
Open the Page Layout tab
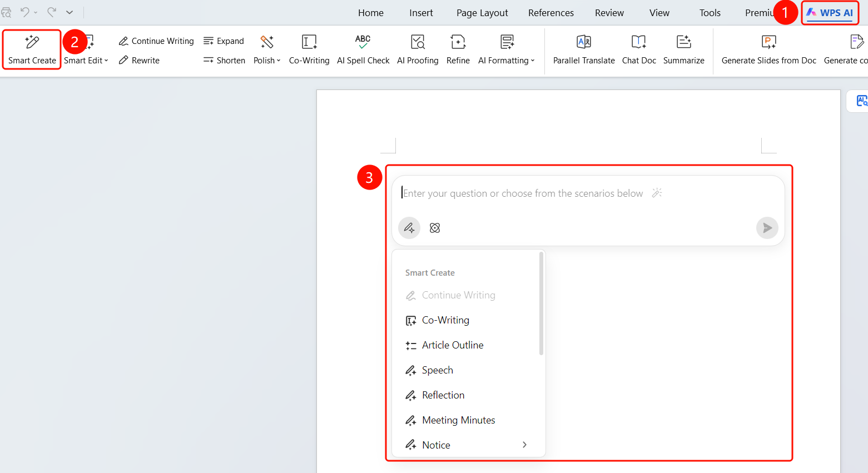click(482, 13)
